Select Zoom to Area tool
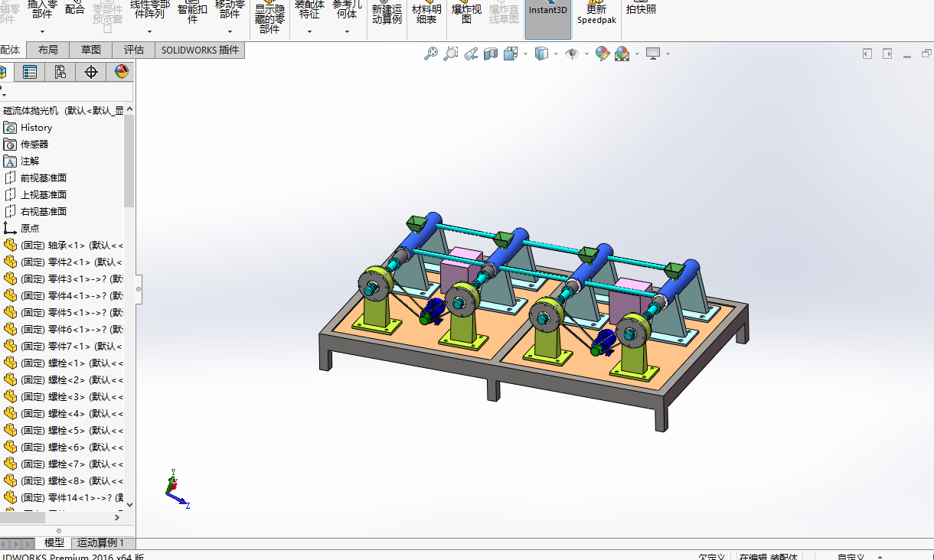 [x=451, y=54]
